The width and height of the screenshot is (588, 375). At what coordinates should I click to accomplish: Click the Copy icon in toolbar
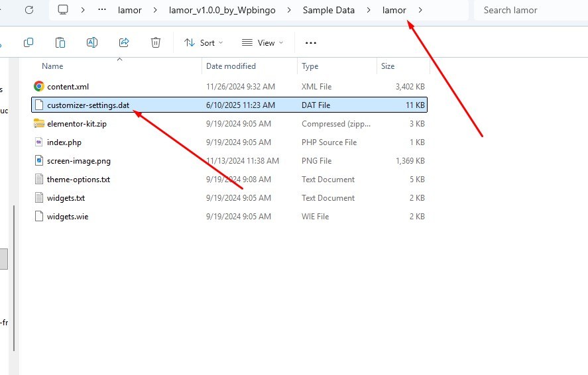[29, 42]
